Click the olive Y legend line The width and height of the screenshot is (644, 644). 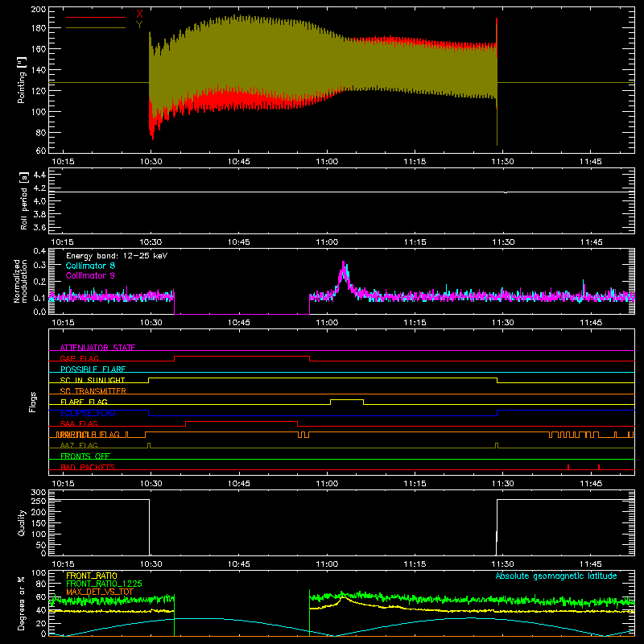click(x=96, y=28)
